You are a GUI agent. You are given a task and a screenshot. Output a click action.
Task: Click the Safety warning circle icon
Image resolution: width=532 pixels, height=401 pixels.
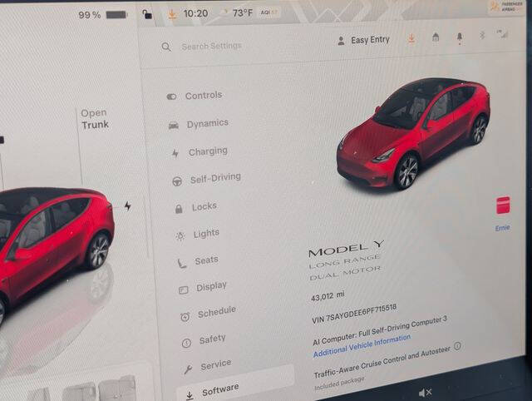186,344
